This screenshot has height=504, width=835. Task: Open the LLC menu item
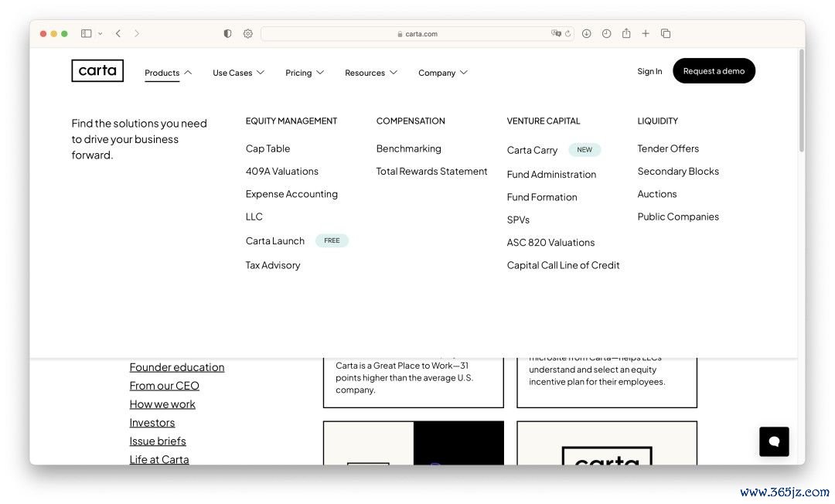[254, 216]
